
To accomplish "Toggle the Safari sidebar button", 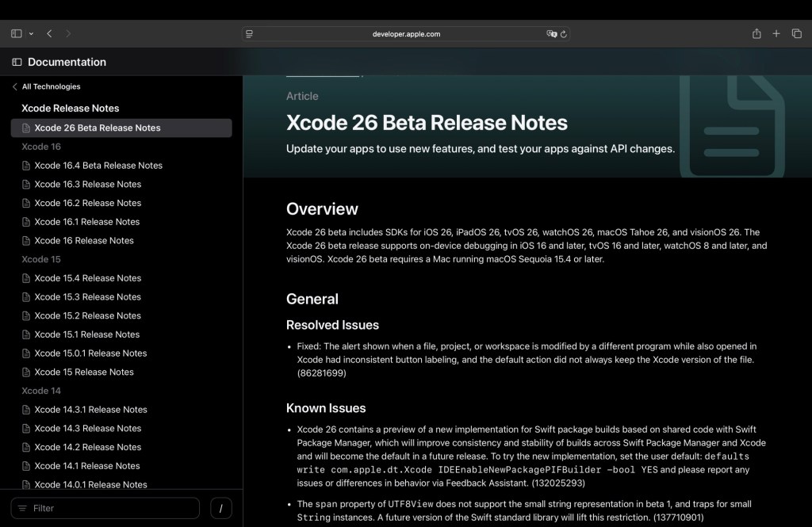I will pos(17,34).
